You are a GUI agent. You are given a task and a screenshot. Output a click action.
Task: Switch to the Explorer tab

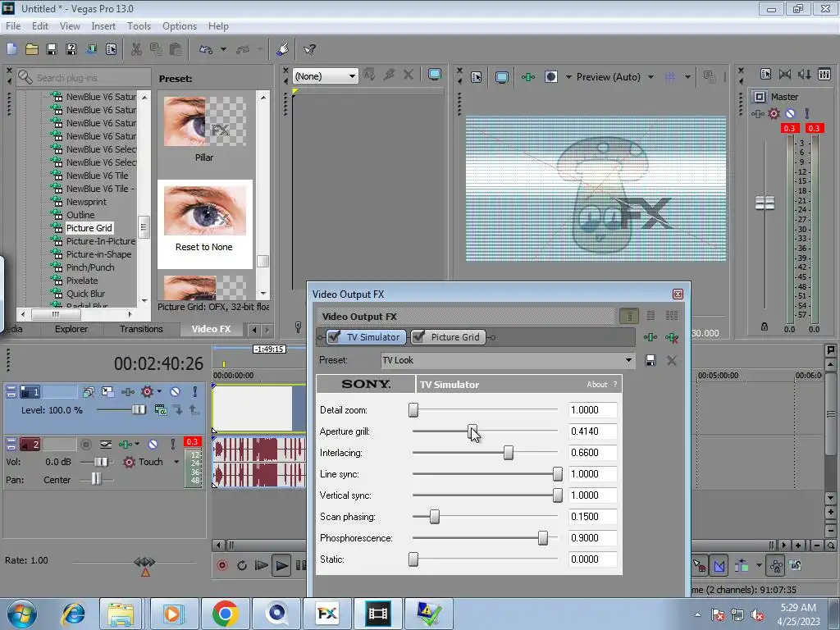[x=71, y=329]
